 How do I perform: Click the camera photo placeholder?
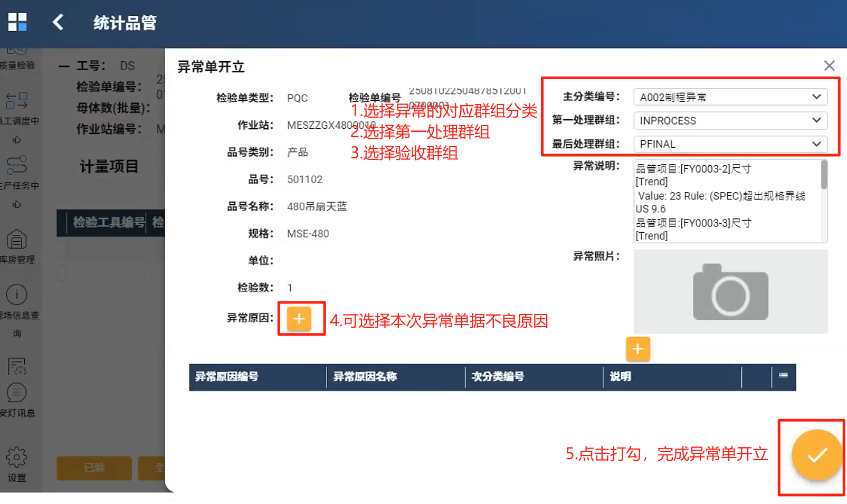point(730,291)
